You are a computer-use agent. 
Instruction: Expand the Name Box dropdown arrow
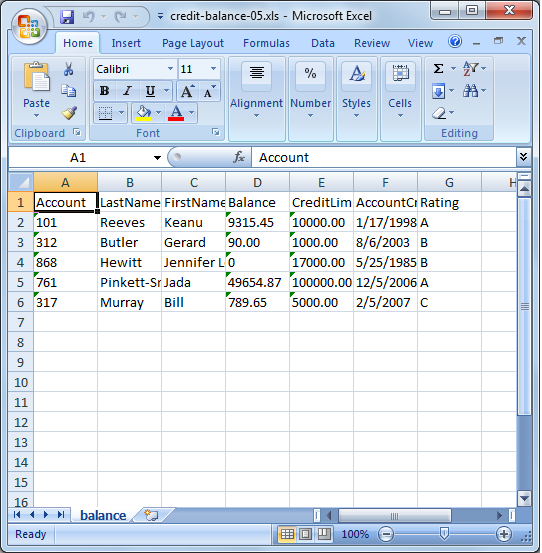point(157,158)
